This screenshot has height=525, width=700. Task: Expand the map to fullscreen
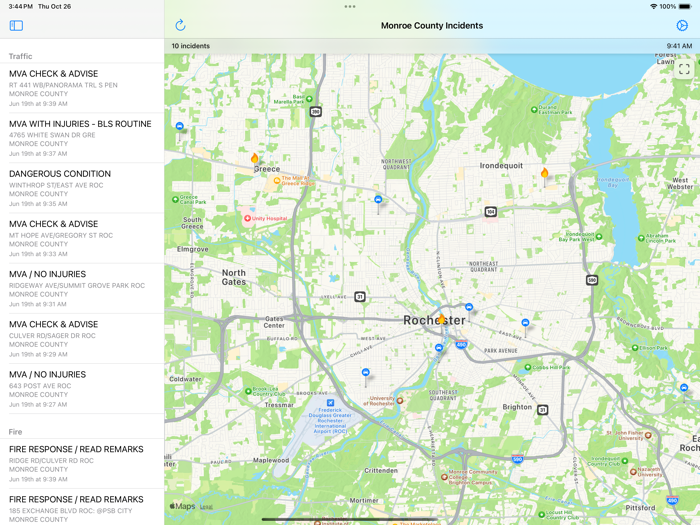684,69
